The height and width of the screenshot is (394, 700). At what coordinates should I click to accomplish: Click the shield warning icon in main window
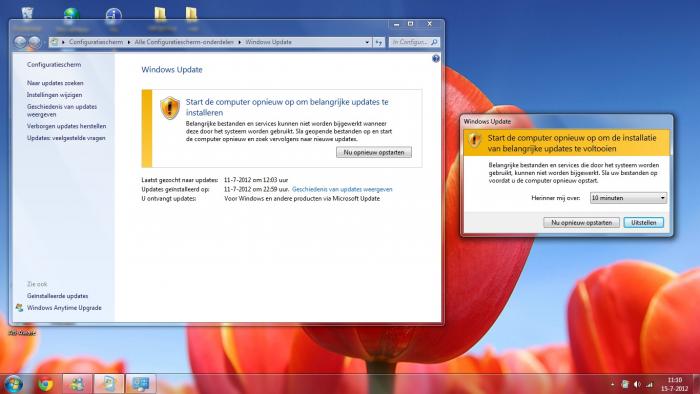pyautogui.click(x=170, y=108)
